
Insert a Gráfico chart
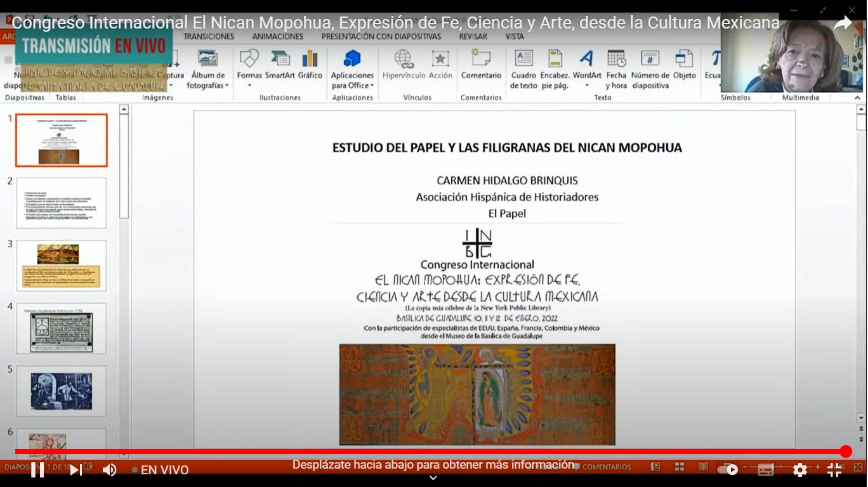[x=310, y=63]
